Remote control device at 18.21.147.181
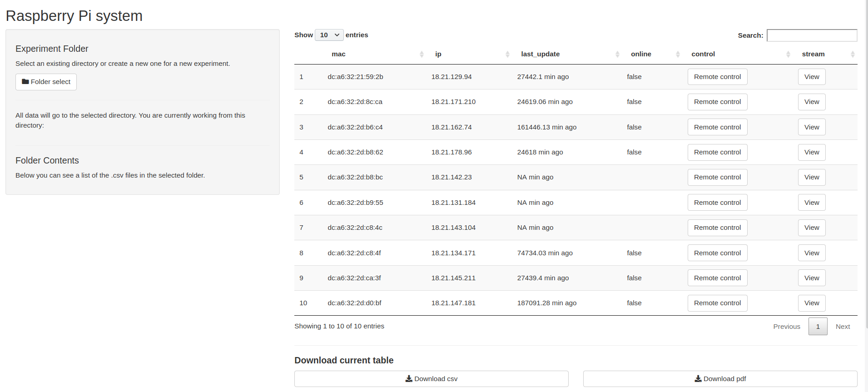Screen dimensions: 868x392 (717, 303)
